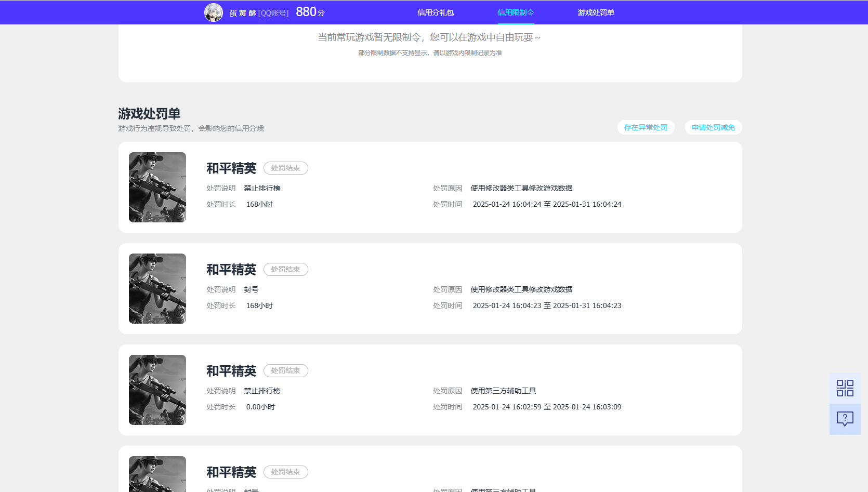Screen dimensions: 868x492
Task: Click the 蛋黄酥 username label
Action: [x=243, y=12]
